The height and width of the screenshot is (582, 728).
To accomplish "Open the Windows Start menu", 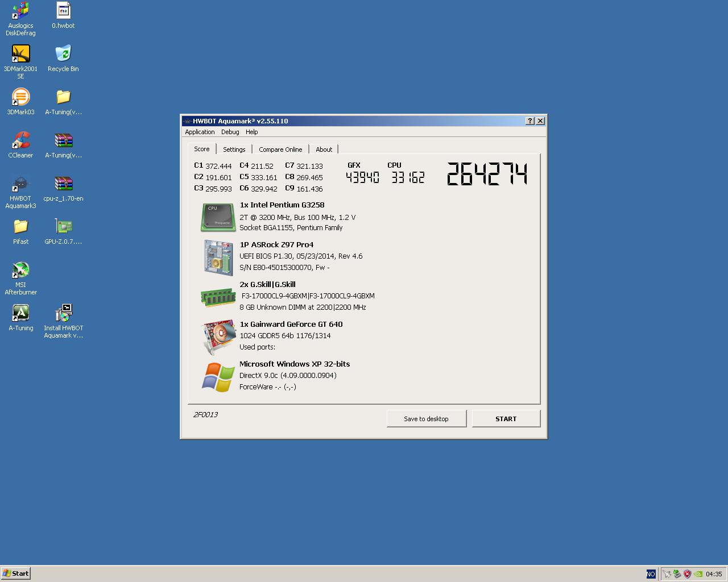I will click(x=15, y=573).
